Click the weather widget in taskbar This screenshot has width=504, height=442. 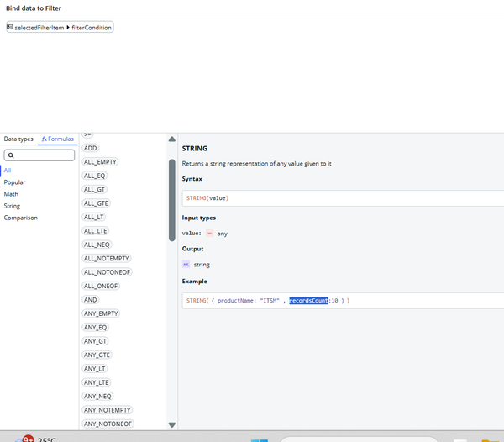tap(35, 439)
